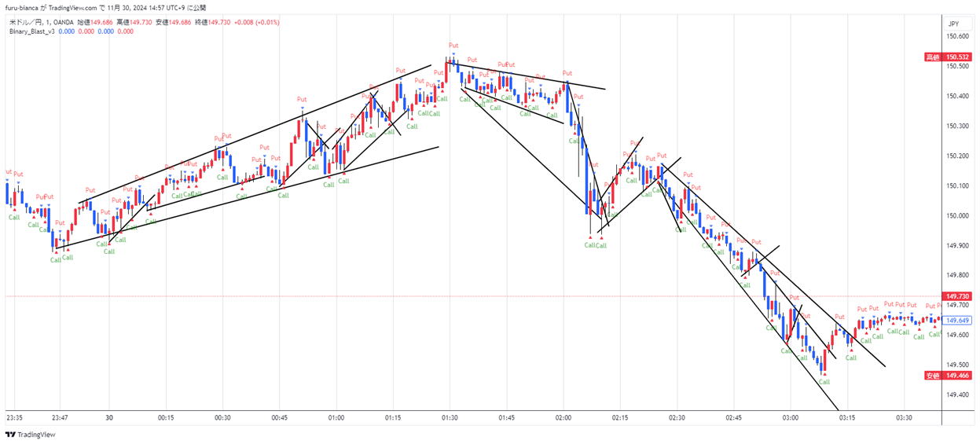The width and height of the screenshot is (980, 444).
Task: Click the 03:15 time axis label
Action: (x=847, y=418)
